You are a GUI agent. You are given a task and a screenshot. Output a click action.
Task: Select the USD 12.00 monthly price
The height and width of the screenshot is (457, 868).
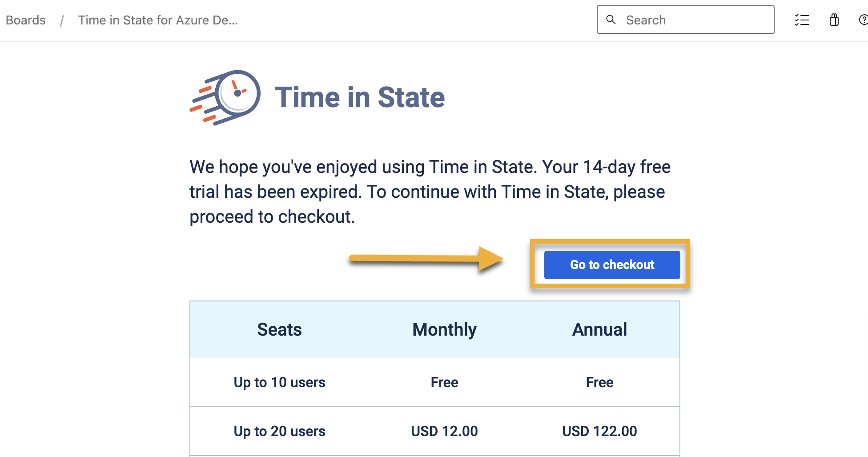[x=444, y=431]
